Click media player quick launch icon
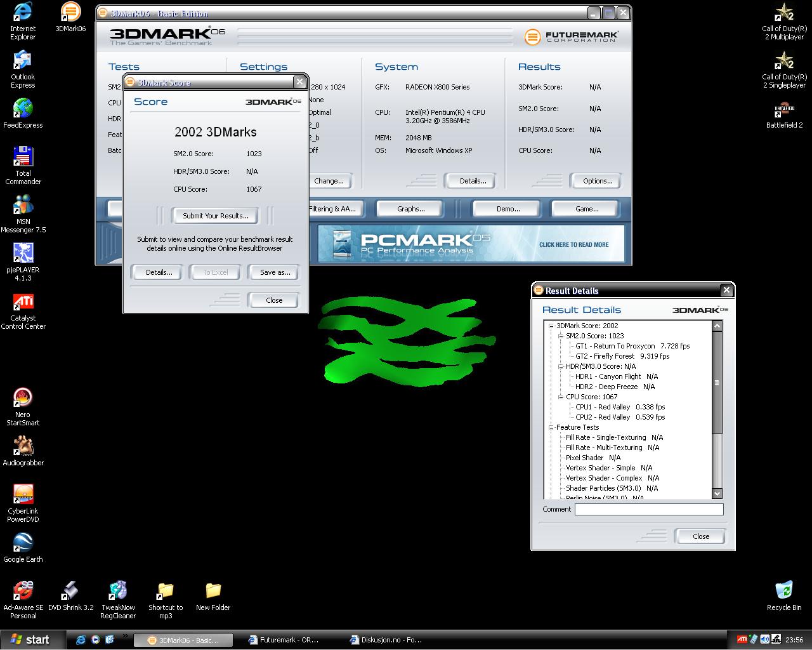The width and height of the screenshot is (812, 650). point(95,640)
